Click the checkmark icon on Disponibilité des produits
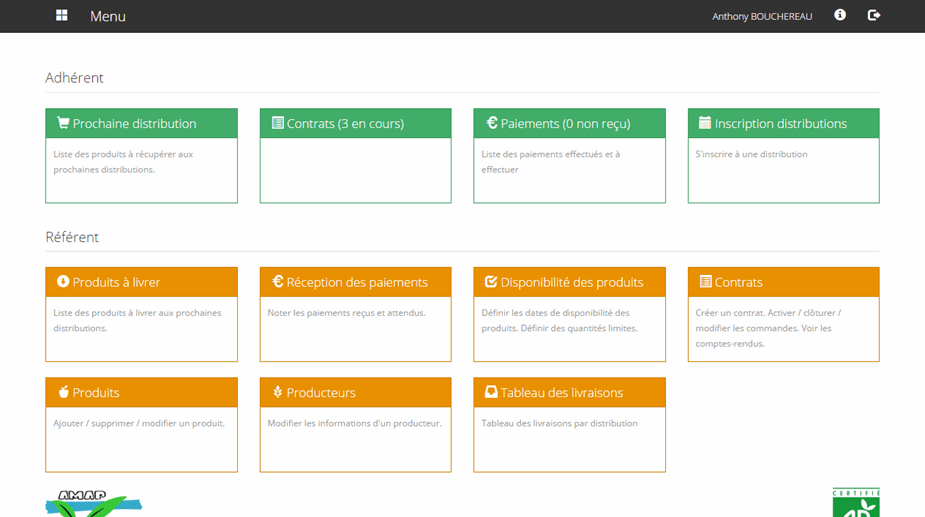The height and width of the screenshot is (517, 925). [x=491, y=282]
